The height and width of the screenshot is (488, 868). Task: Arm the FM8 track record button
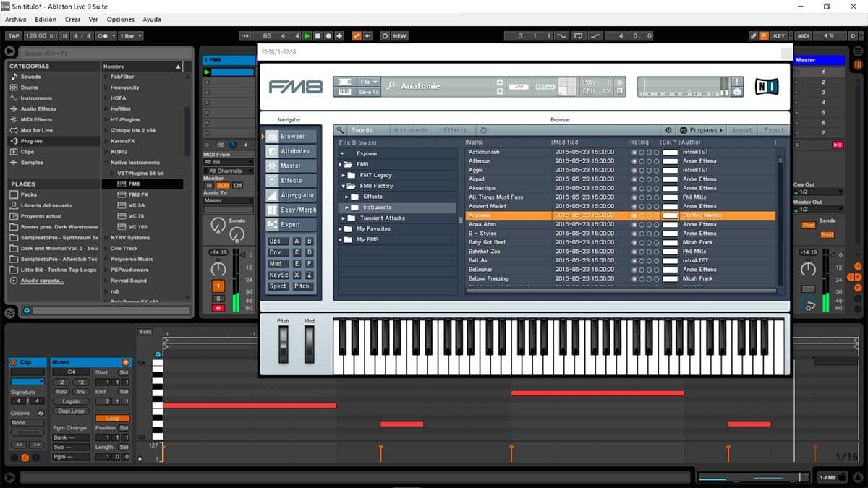tap(218, 308)
